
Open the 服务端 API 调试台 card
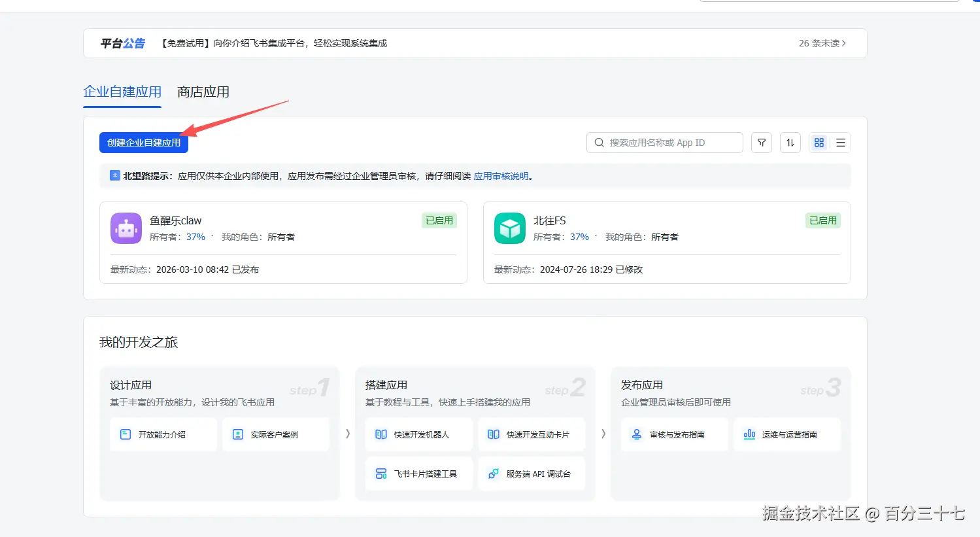pyautogui.click(x=532, y=474)
